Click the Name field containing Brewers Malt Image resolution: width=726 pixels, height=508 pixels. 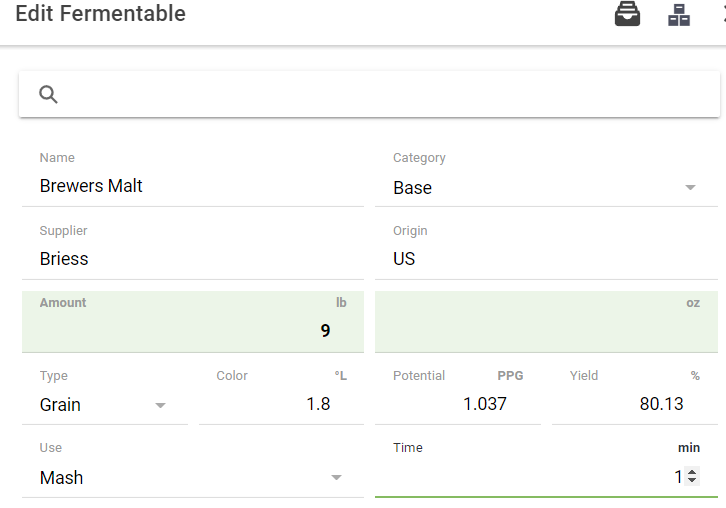click(x=190, y=186)
